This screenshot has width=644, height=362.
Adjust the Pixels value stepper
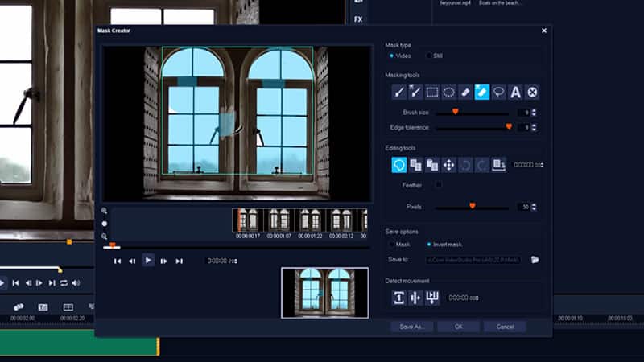(x=535, y=207)
